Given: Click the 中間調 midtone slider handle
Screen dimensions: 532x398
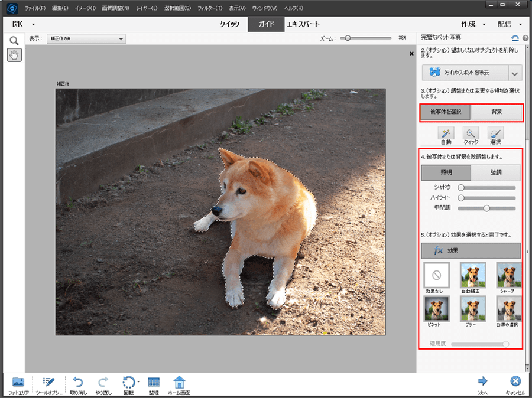Looking at the screenshot, I should coord(487,208).
